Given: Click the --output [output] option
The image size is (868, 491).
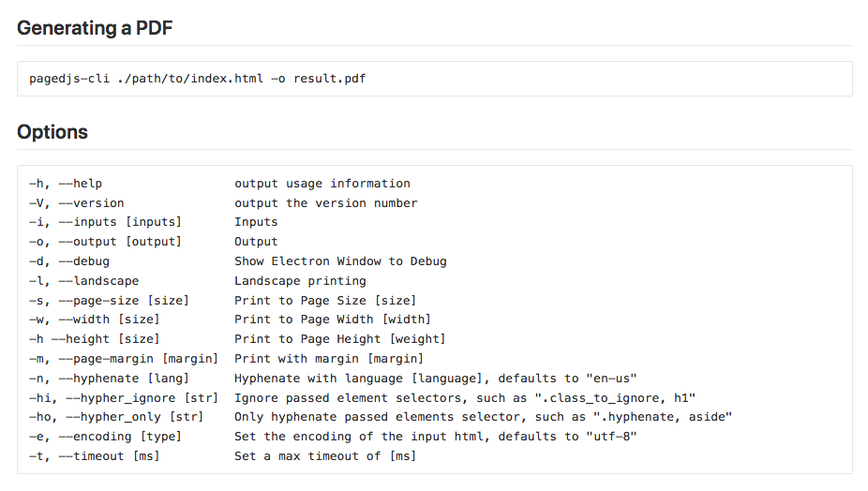Looking at the screenshot, I should [105, 242].
